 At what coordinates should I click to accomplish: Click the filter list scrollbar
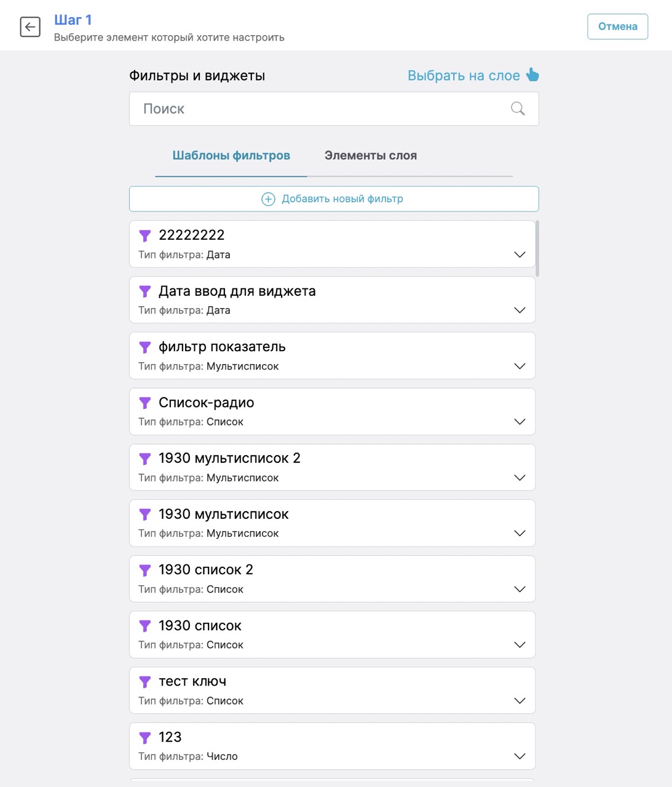537,249
